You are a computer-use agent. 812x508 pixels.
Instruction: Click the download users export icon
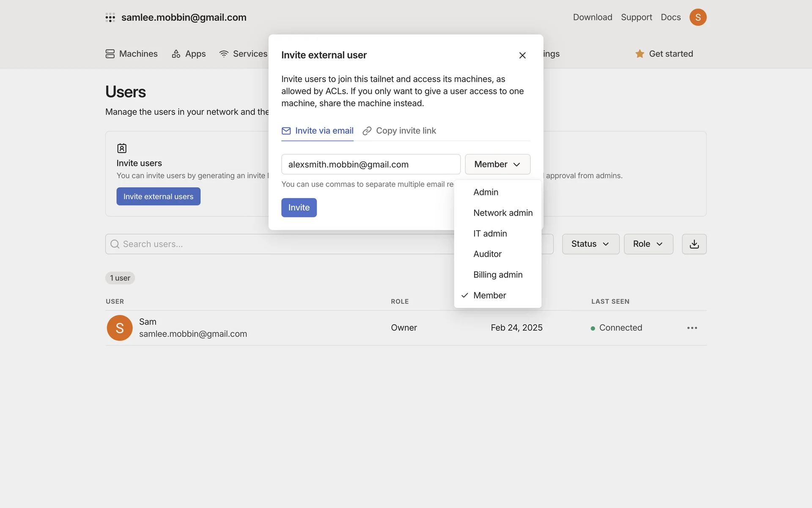(694, 244)
